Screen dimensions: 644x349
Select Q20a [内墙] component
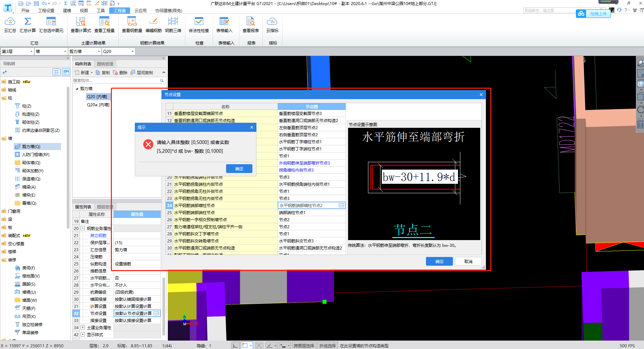pos(98,105)
